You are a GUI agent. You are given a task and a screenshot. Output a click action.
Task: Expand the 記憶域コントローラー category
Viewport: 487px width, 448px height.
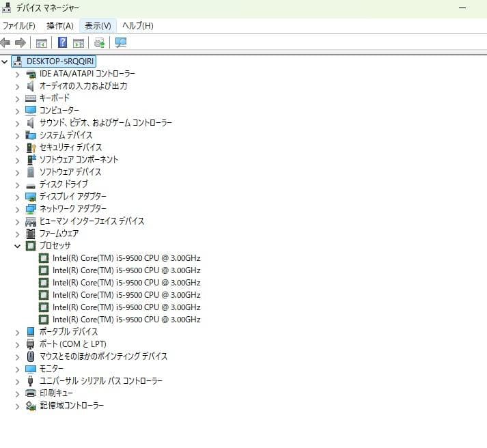coord(17,406)
